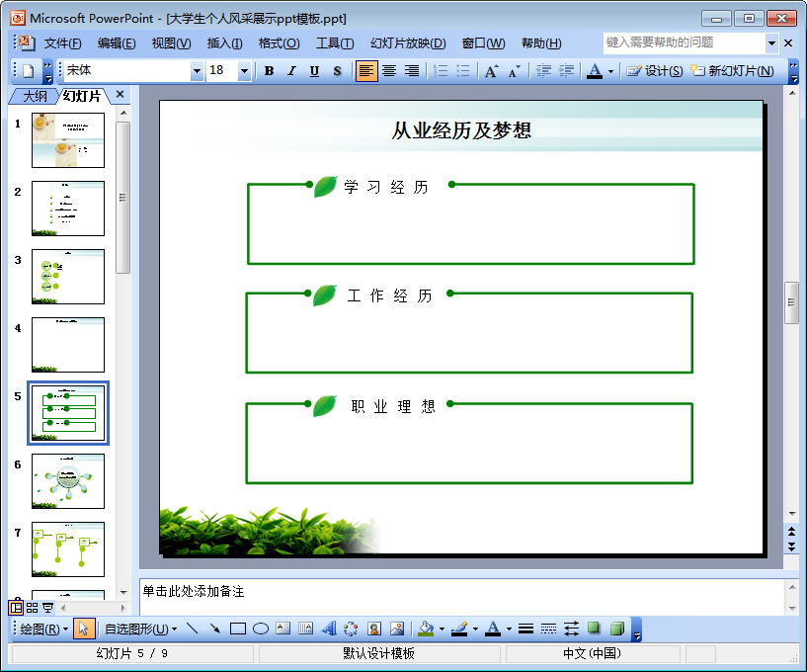The image size is (807, 672).
Task: Choose dash style icon
Action: [x=548, y=629]
